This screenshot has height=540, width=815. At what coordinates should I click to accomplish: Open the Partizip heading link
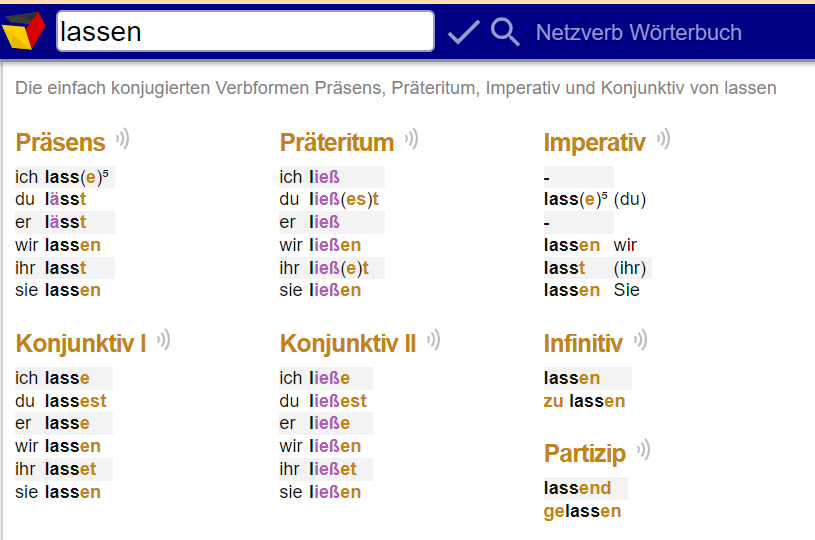585,454
